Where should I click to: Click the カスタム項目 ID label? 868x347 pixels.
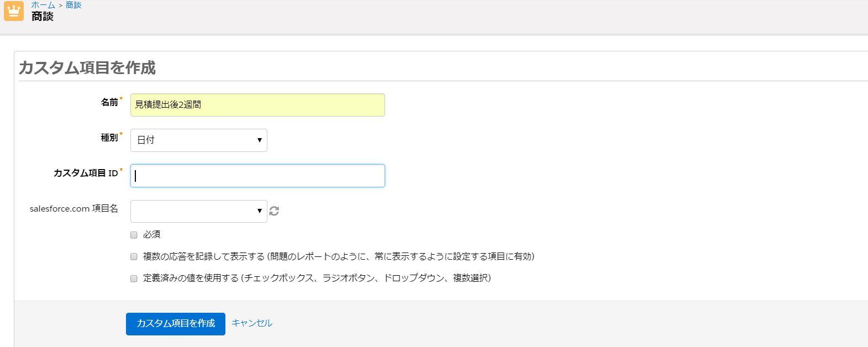click(x=86, y=173)
